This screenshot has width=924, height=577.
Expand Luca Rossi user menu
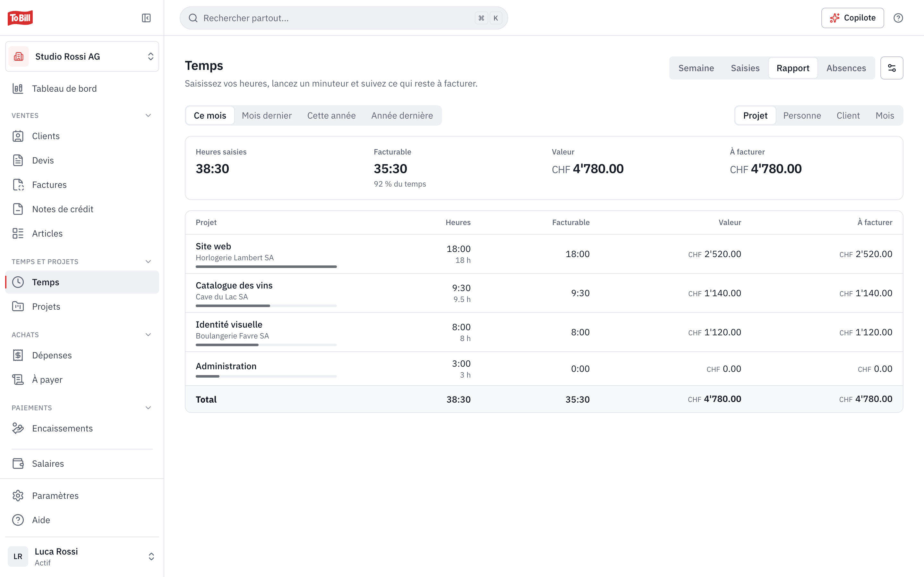[82, 556]
